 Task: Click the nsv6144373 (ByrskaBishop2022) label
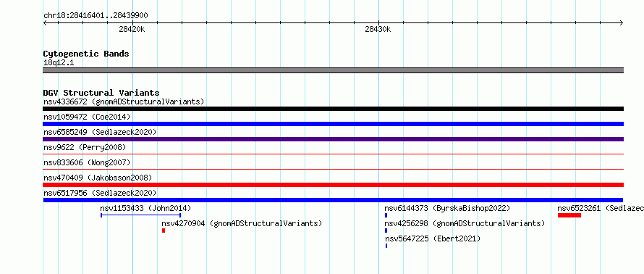(x=447, y=208)
